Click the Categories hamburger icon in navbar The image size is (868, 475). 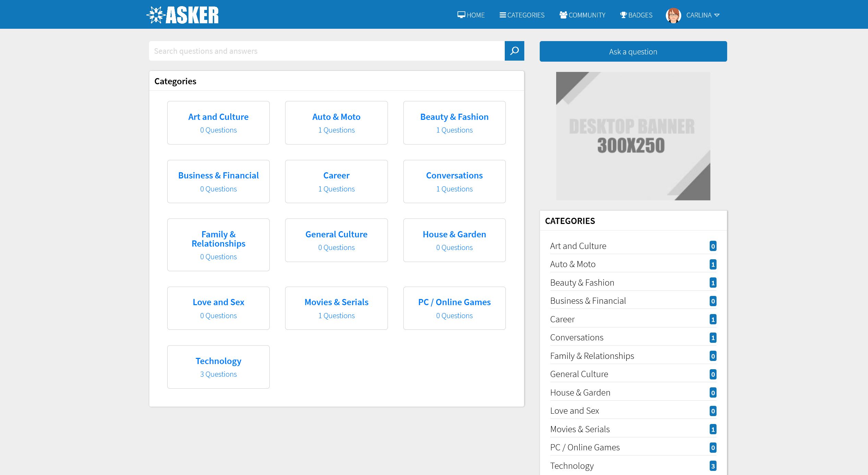click(503, 15)
